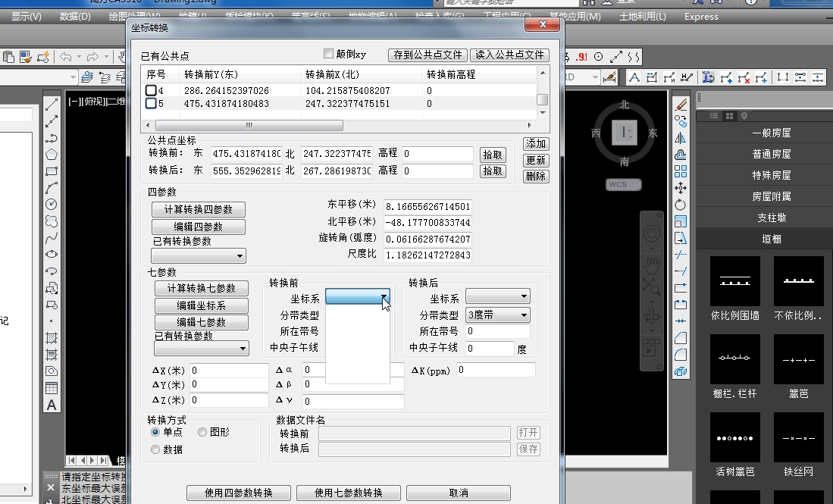Open the 分带类型 3度带 dropdown
Screen dimensions: 833x504
(498, 315)
